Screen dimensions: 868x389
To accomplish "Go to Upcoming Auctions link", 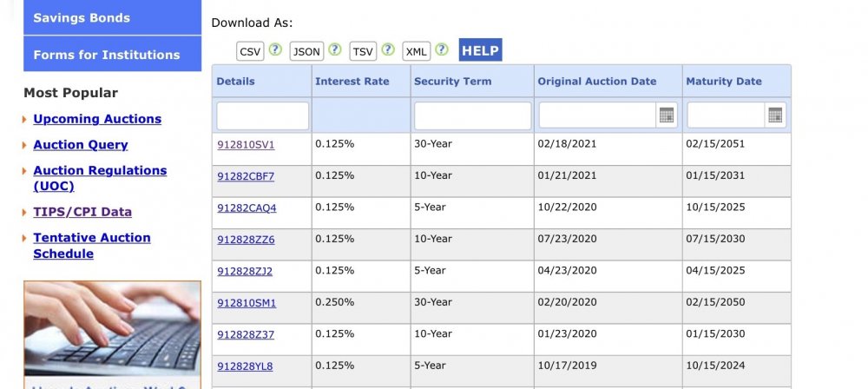I will [x=97, y=119].
